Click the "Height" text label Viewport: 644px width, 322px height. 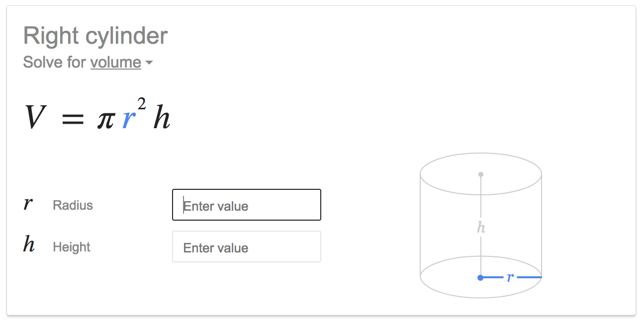coord(72,247)
